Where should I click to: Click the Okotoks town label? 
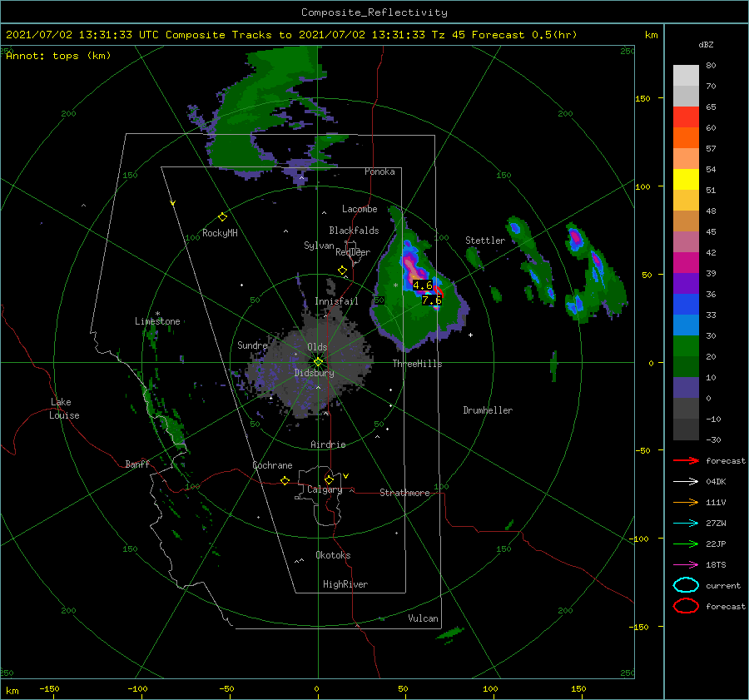tap(333, 555)
